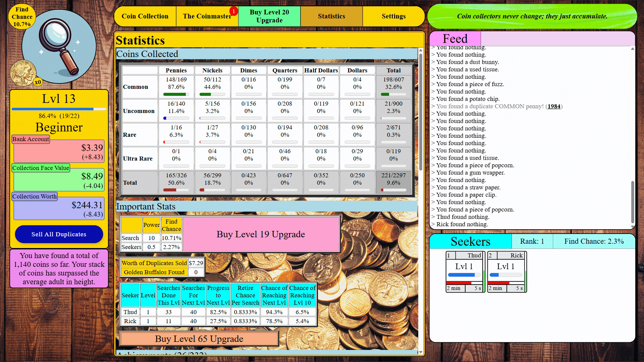Click the Bank Account balance box
This screenshot has width=644, height=362.
59,152
